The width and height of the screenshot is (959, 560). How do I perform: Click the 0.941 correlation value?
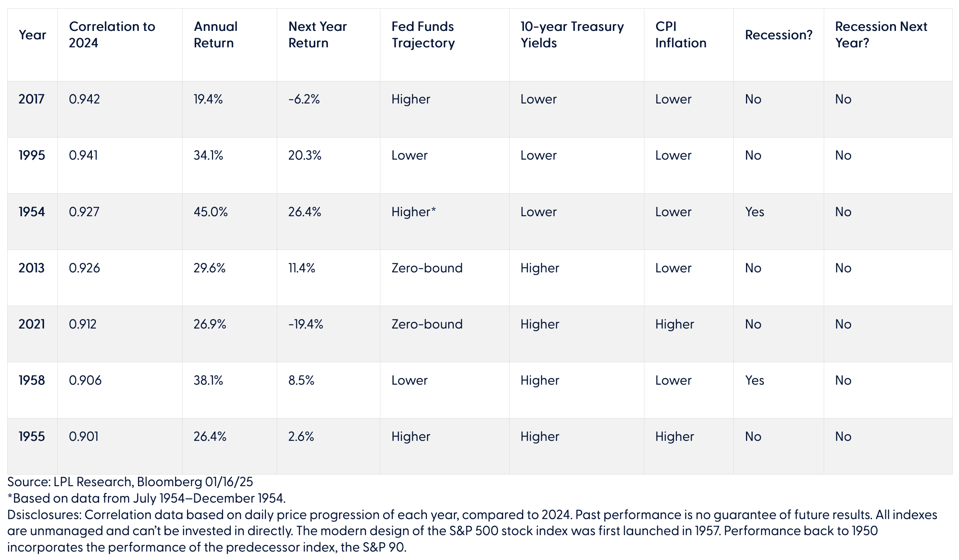pyautogui.click(x=83, y=155)
